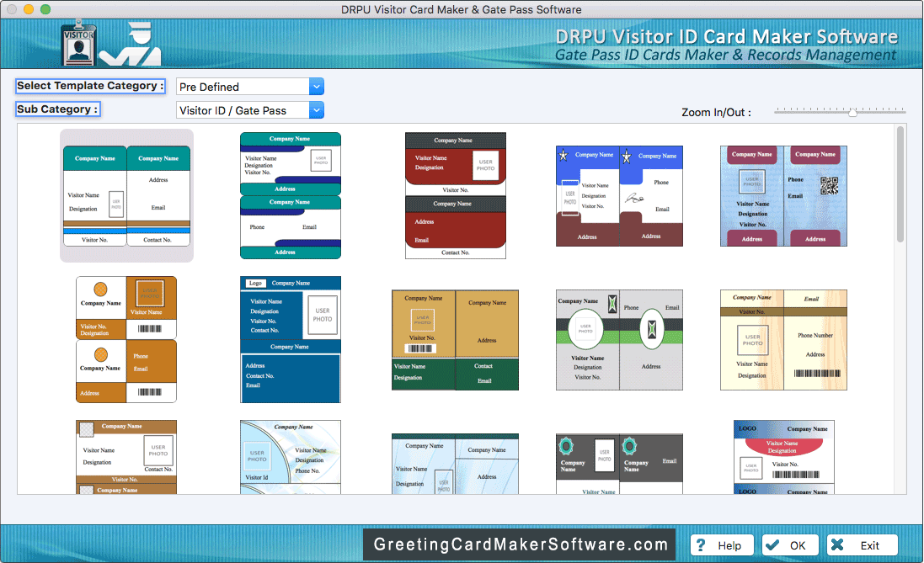Click the visitor badge logo icon
Viewport: 924px width, 563px height.
(x=79, y=43)
